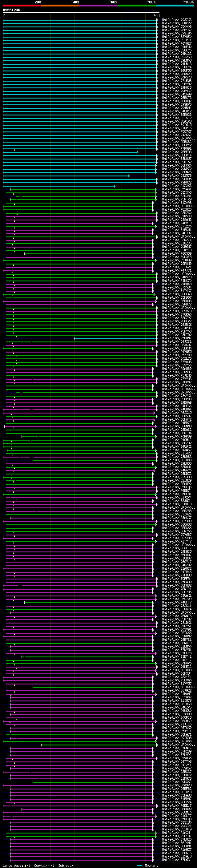This screenshot has width=197, height=868.
Task: Click the UniRef100_B9S190 label
Action: coord(177,33)
